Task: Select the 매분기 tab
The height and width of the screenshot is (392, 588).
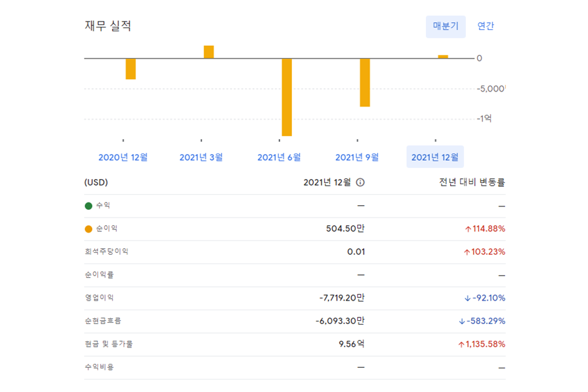Action: click(x=446, y=26)
